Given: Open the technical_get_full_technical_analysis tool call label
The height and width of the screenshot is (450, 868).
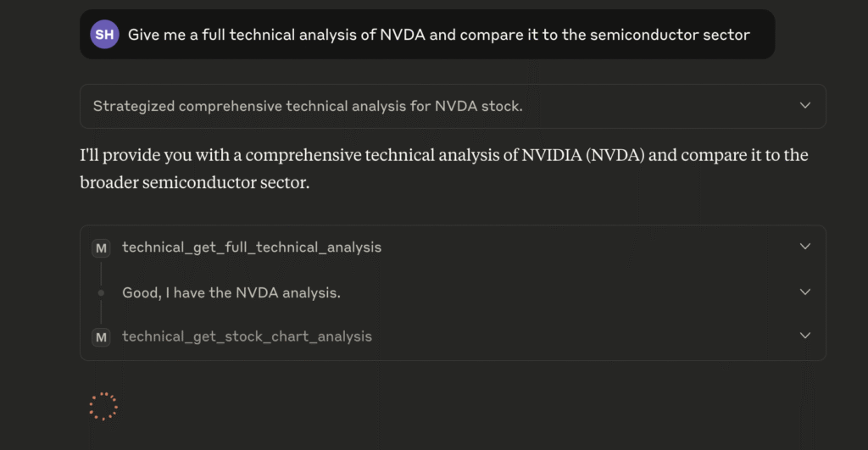Looking at the screenshot, I should (252, 247).
